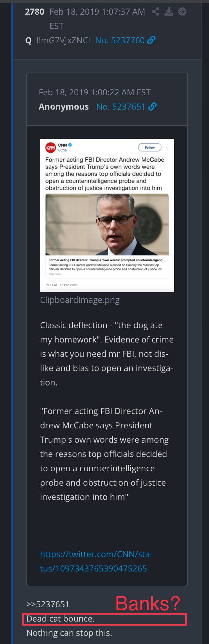Click the right-arrow circle icon
Viewport: 209px width, 644px height.
(182, 12)
